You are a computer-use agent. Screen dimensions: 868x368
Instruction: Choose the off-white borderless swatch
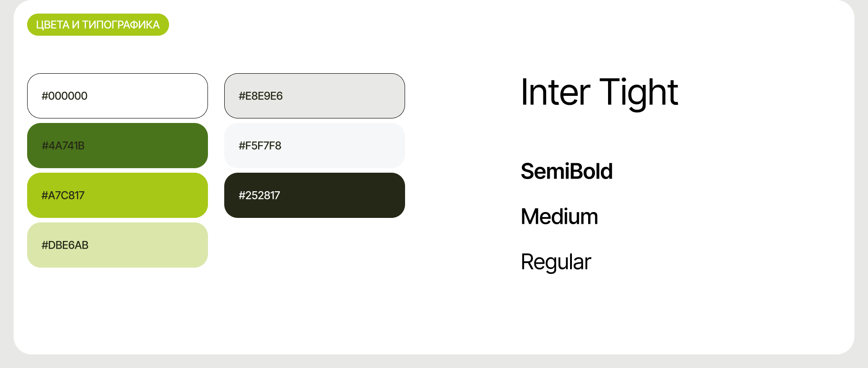pos(344,146)
